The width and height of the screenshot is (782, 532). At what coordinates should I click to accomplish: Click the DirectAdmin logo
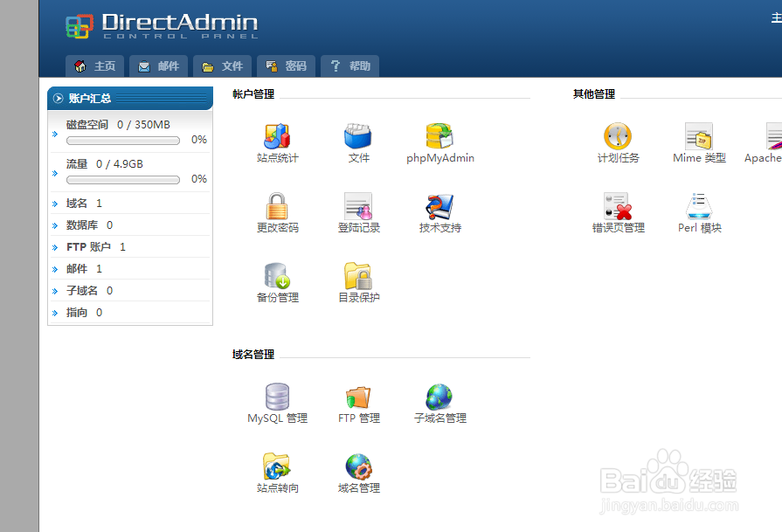point(162,25)
